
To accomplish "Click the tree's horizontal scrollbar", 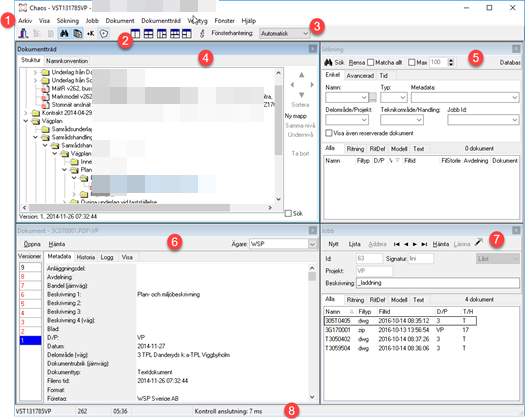I will click(148, 208).
